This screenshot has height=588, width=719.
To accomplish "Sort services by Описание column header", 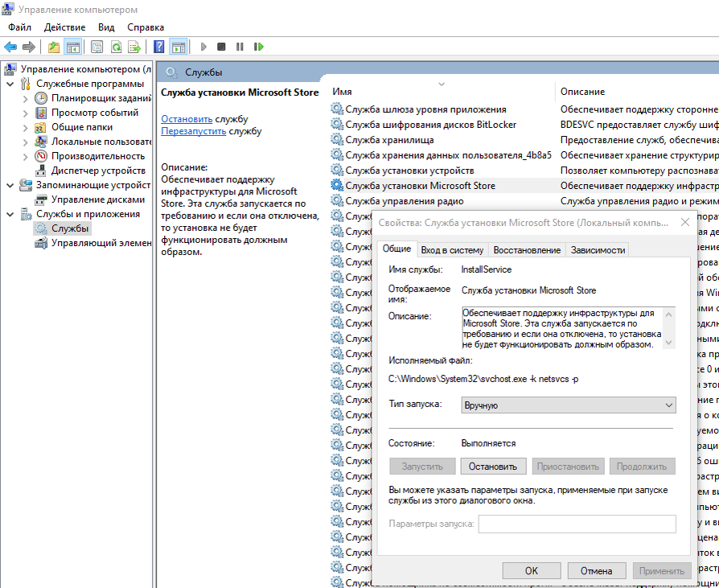I will click(638, 91).
